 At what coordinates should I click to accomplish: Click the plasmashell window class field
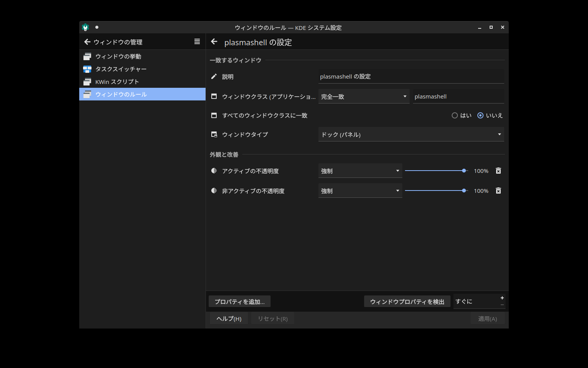459,96
